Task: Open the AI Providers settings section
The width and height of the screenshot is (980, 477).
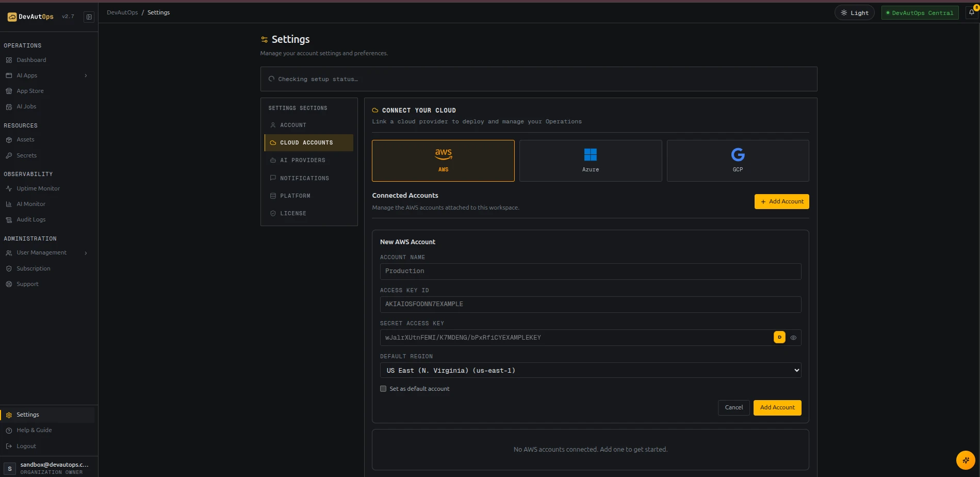Action: click(x=309, y=160)
